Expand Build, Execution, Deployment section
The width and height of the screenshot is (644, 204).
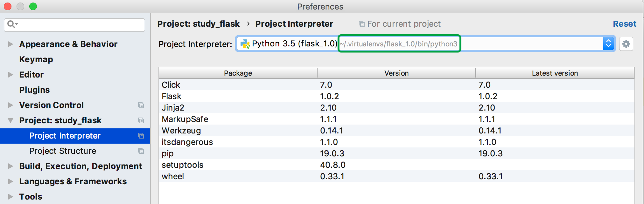pyautogui.click(x=10, y=166)
